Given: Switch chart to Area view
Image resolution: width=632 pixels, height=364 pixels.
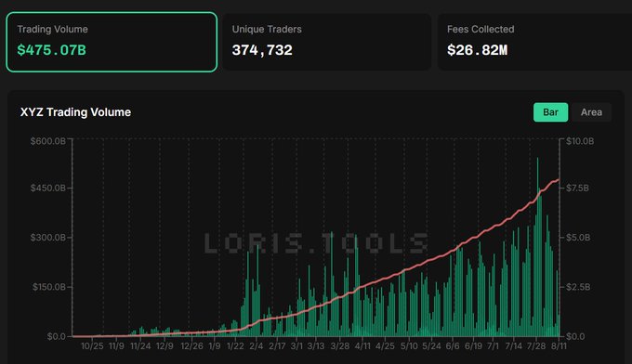Looking at the screenshot, I should point(591,112).
